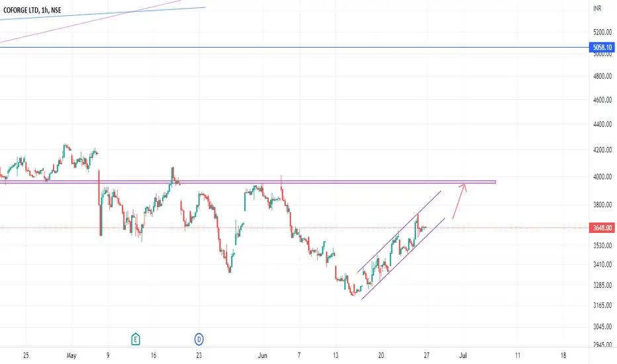Select the purple horizontal resistance zone rectangle
Image resolution: width=617 pixels, height=364 pixels.
tap(248, 182)
